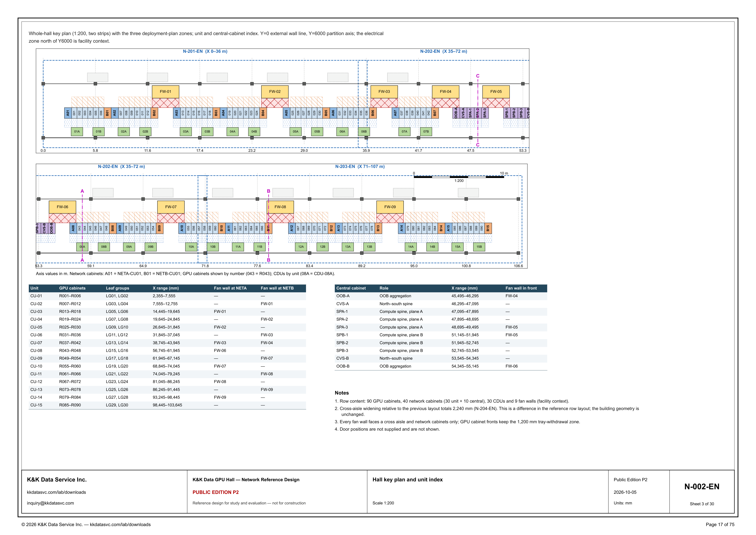This screenshot has width=756, height=535.
Task: Click note 4 about door positions
Action: tap(387, 429)
